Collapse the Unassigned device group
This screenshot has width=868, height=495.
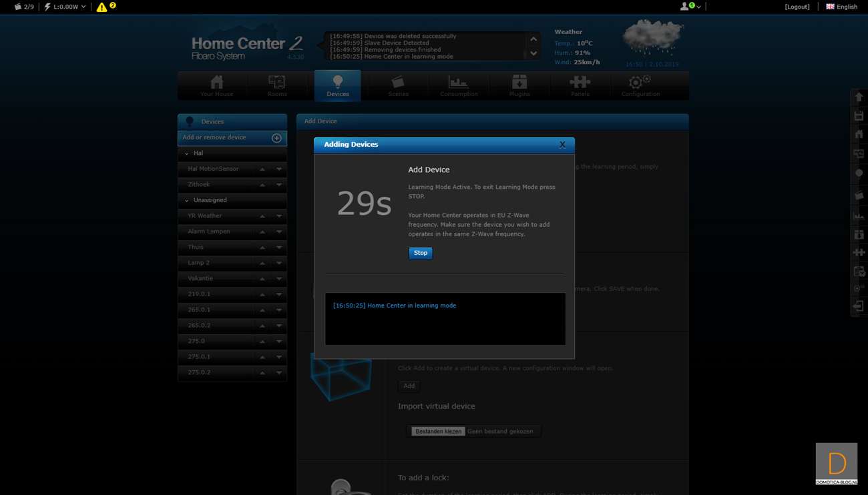click(x=187, y=200)
